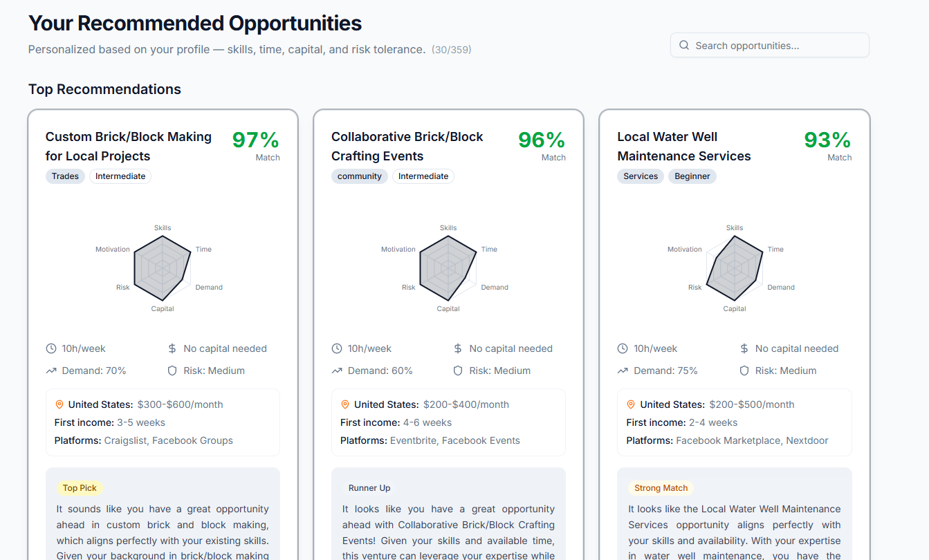Click the radar chart on Collaborative Events card

[448, 268]
